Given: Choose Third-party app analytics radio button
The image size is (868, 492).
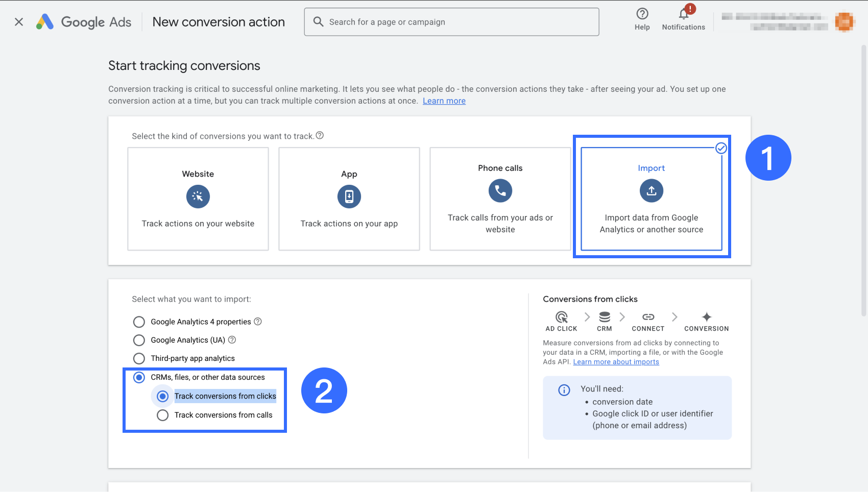Looking at the screenshot, I should click(139, 359).
